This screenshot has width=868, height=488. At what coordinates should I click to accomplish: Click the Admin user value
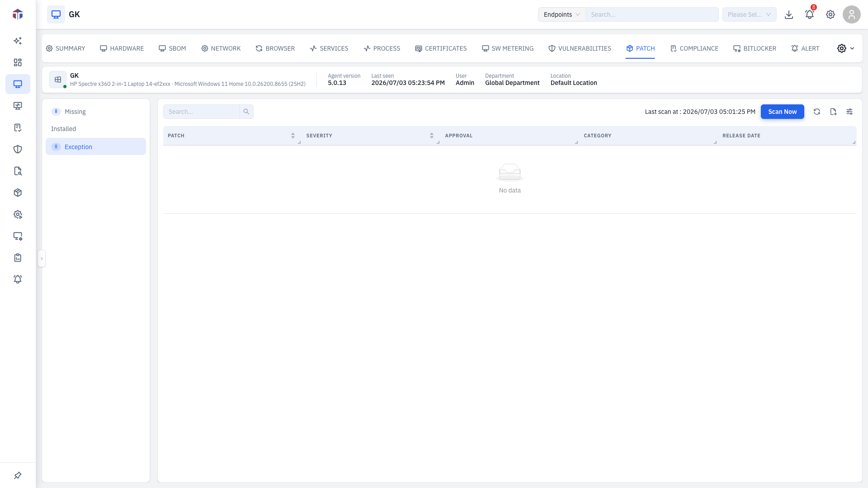point(465,83)
